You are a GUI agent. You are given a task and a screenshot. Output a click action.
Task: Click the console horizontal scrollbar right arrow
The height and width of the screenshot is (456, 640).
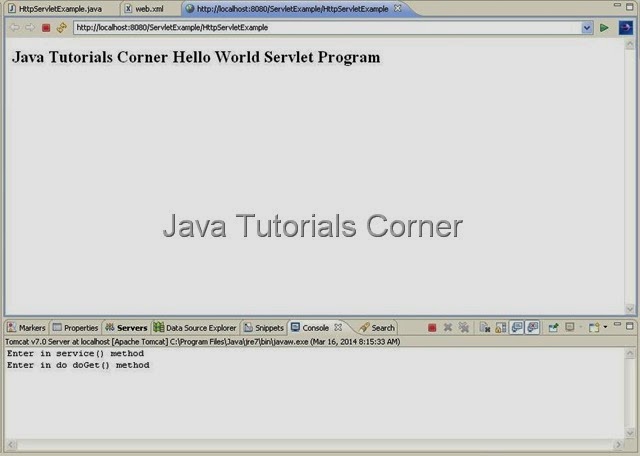point(619,445)
